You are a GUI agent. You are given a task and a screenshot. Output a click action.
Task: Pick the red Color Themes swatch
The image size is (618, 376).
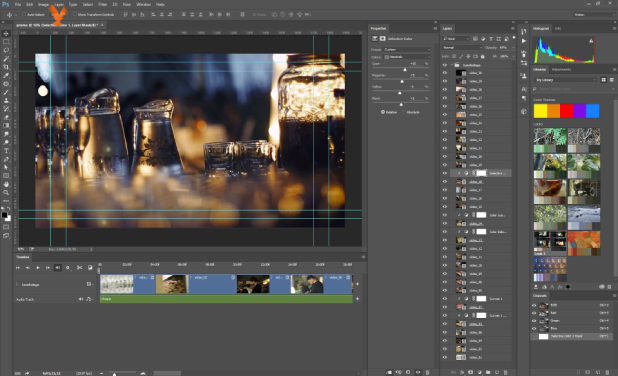tap(566, 111)
